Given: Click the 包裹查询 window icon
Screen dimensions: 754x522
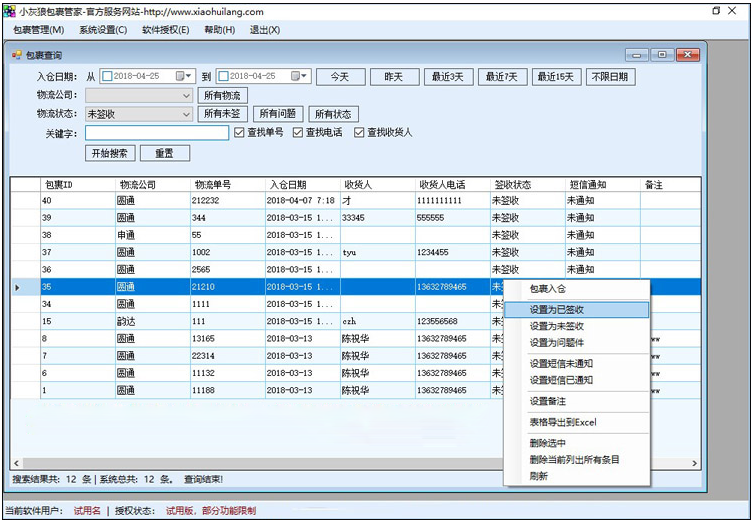Looking at the screenshot, I should (17, 55).
